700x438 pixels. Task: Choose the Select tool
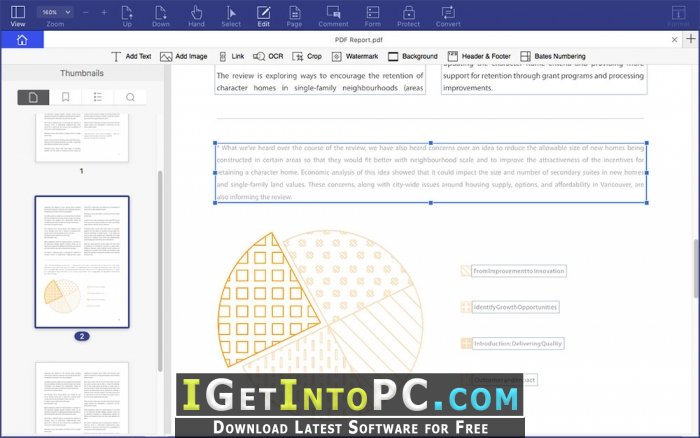coord(231,17)
